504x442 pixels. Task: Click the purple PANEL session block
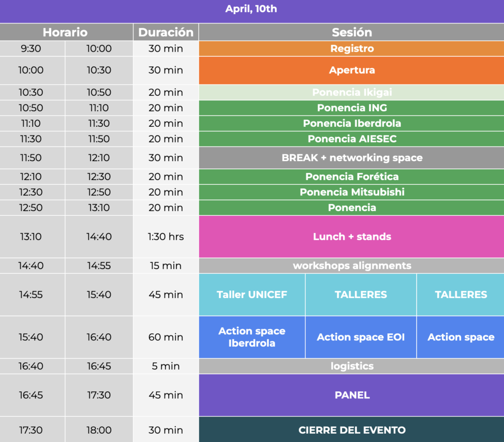click(x=351, y=395)
